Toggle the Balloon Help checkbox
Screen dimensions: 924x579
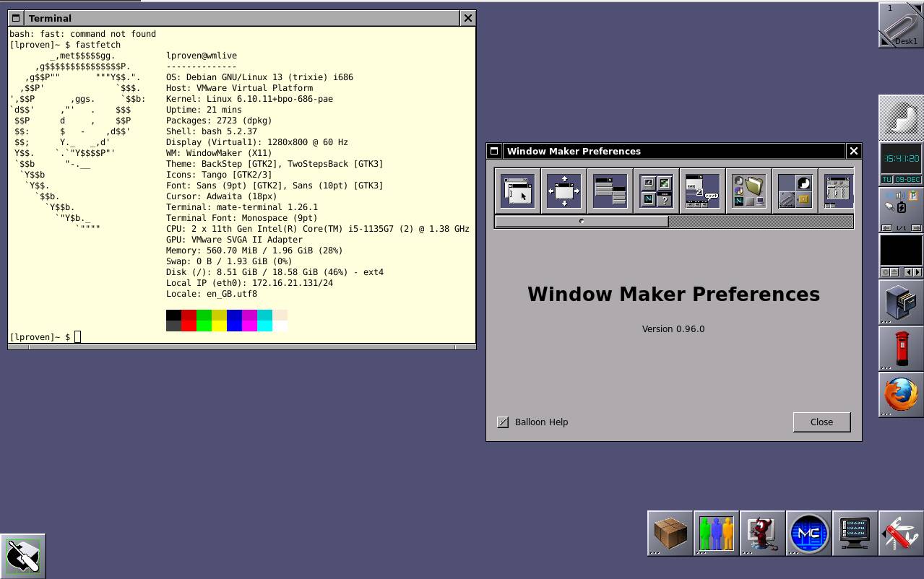503,422
